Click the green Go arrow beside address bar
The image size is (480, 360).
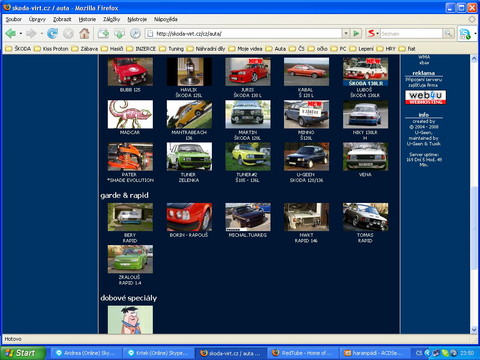coord(356,33)
